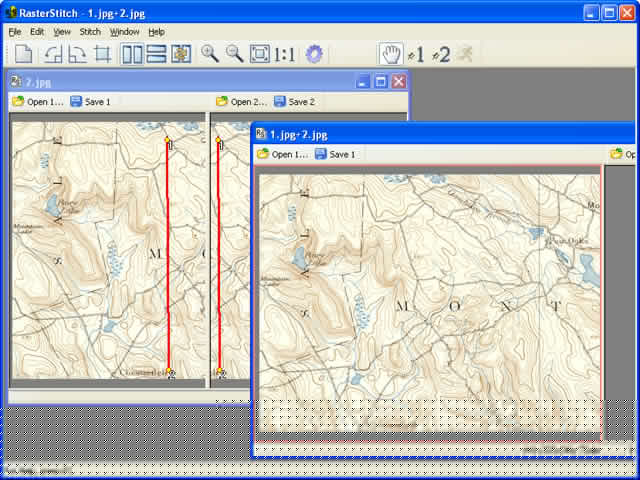Screen dimensions: 640x480
Task: Select the Hand pan tool
Action: (x=391, y=54)
